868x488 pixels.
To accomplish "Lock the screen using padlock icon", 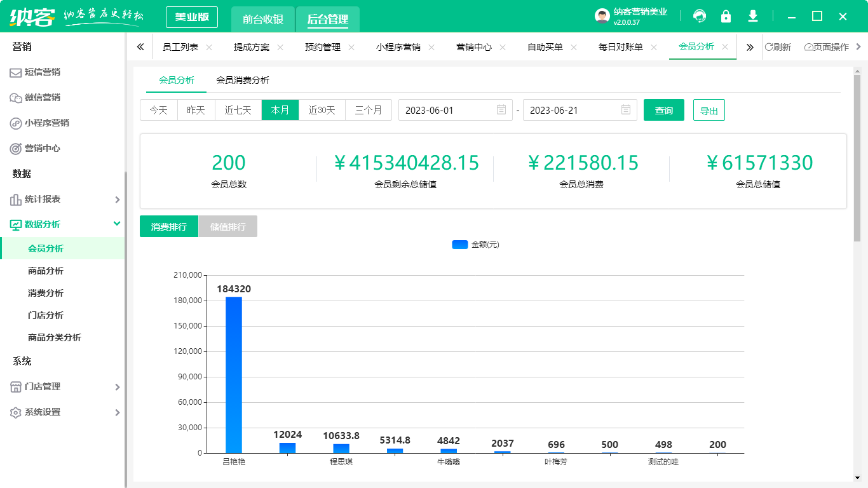I will (726, 16).
